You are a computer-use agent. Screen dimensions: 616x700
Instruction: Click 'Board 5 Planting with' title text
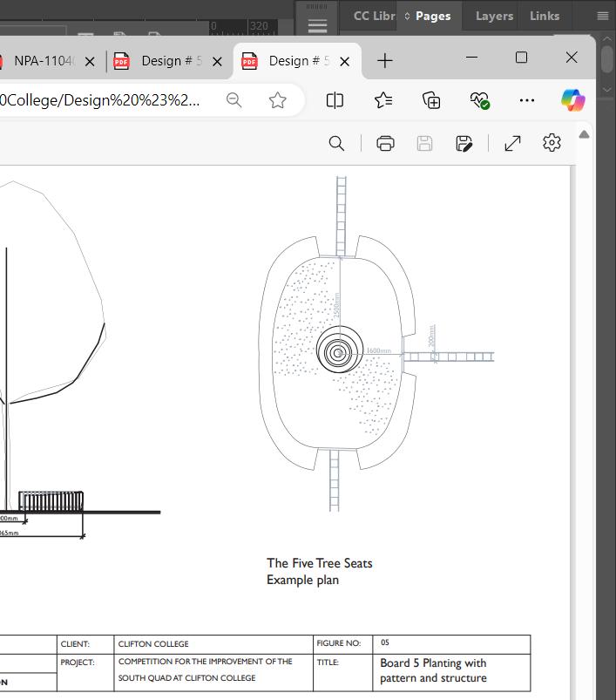click(433, 663)
